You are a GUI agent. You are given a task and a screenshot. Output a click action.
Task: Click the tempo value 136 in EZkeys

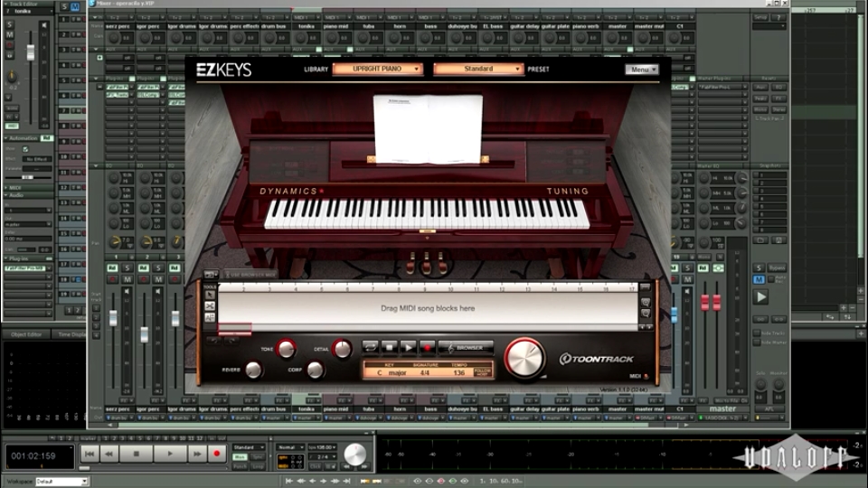pyautogui.click(x=458, y=372)
